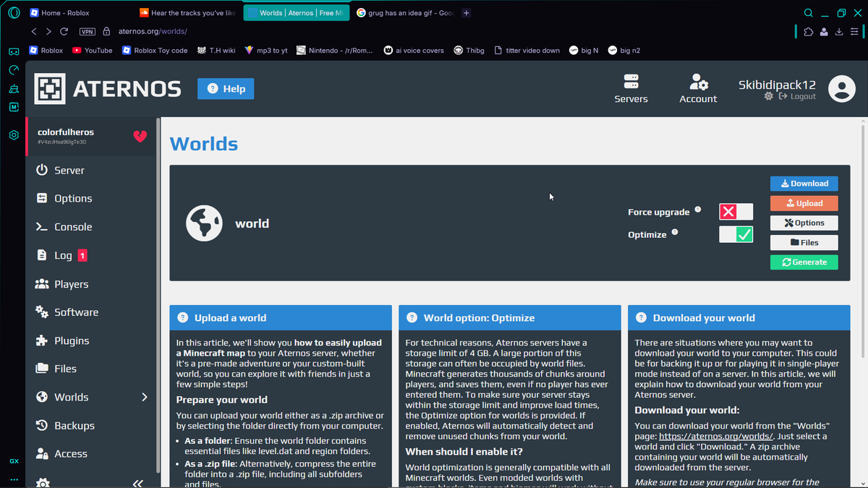Expand the Worlds submenu chevron

[x=144, y=397]
